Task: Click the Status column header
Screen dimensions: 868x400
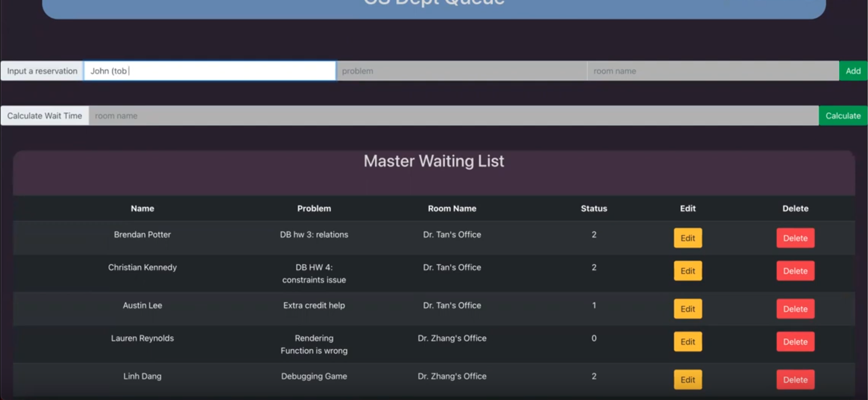Action: click(594, 209)
